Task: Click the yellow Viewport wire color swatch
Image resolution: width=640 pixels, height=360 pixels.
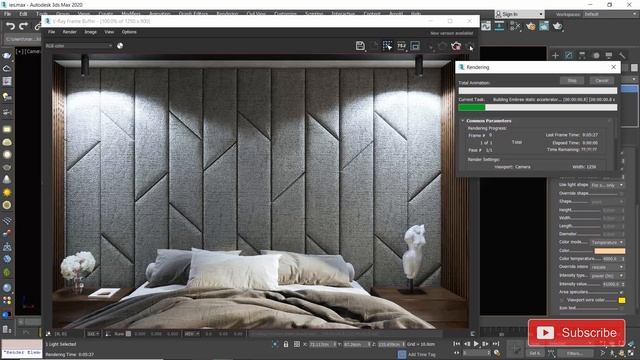Action: click(622, 300)
